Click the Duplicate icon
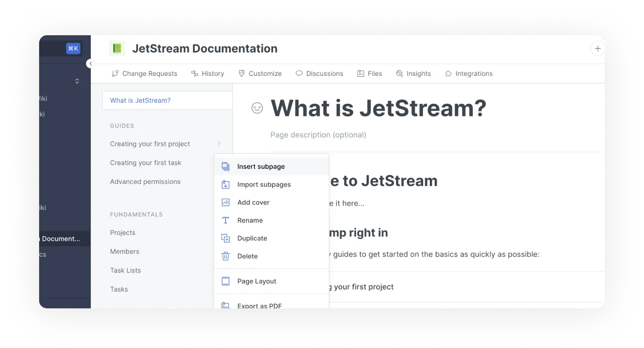Image resolution: width=644 pixels, height=348 pixels. pyautogui.click(x=225, y=238)
